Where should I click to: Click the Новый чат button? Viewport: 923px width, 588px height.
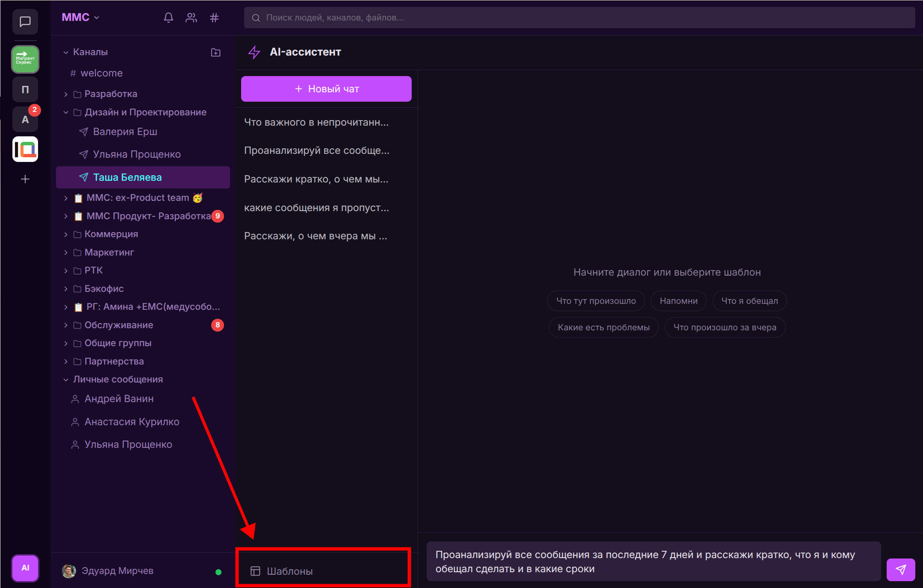[x=326, y=89]
